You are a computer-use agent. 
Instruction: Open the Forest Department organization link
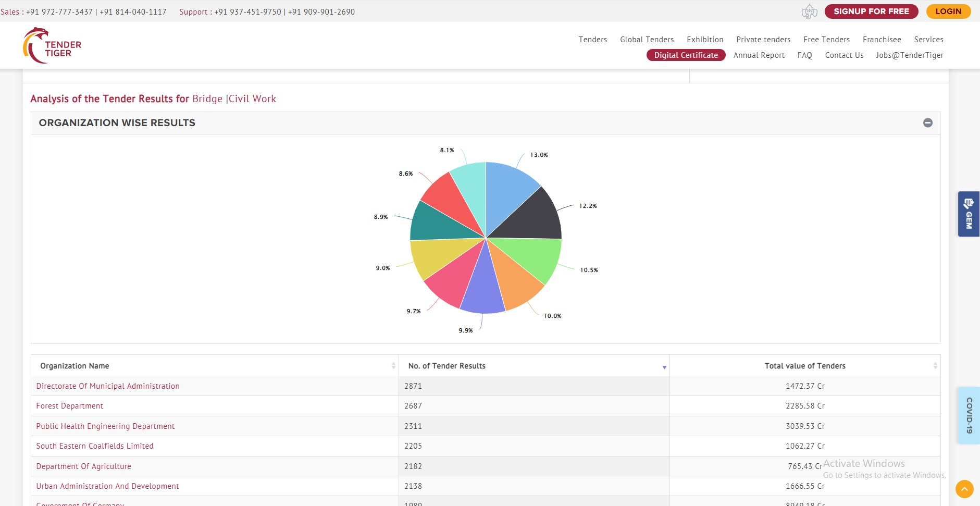69,405
